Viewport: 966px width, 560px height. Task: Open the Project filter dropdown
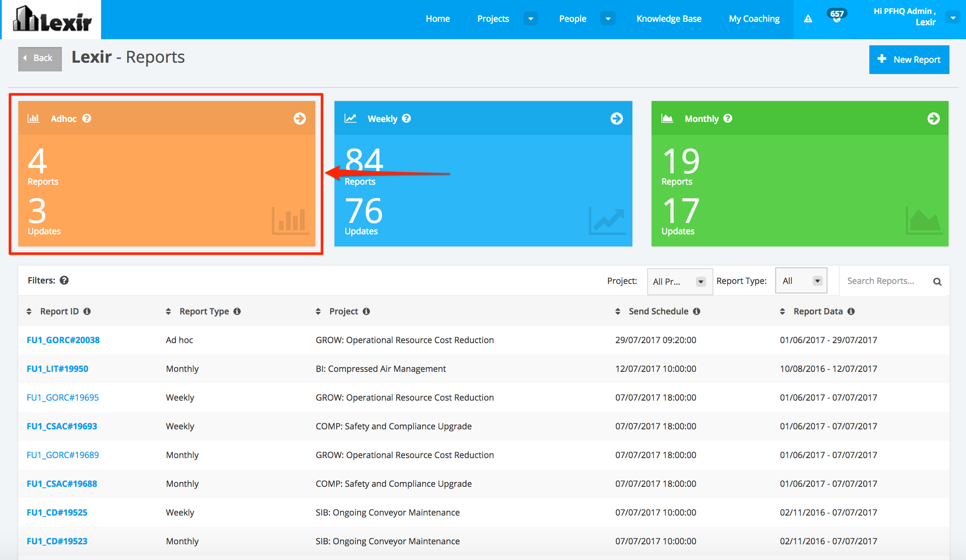[x=679, y=282]
